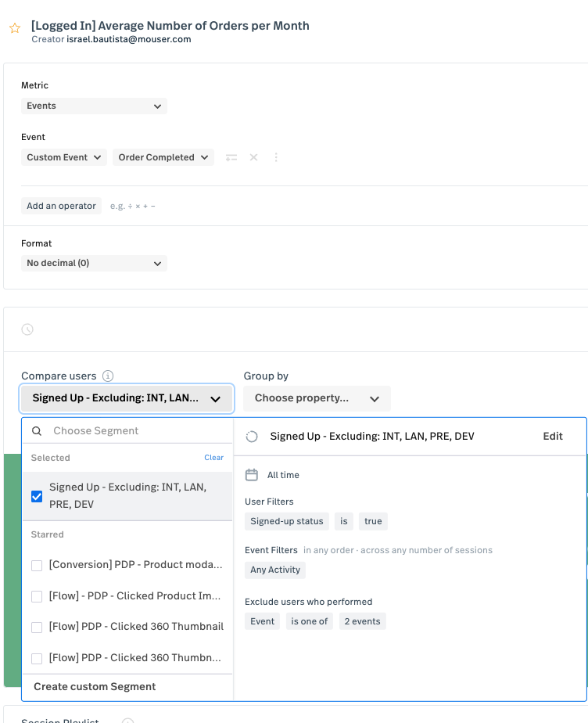The image size is (588, 723).
Task: Uncheck Signed Up - Excluding segment checkbox
Action: (x=37, y=496)
